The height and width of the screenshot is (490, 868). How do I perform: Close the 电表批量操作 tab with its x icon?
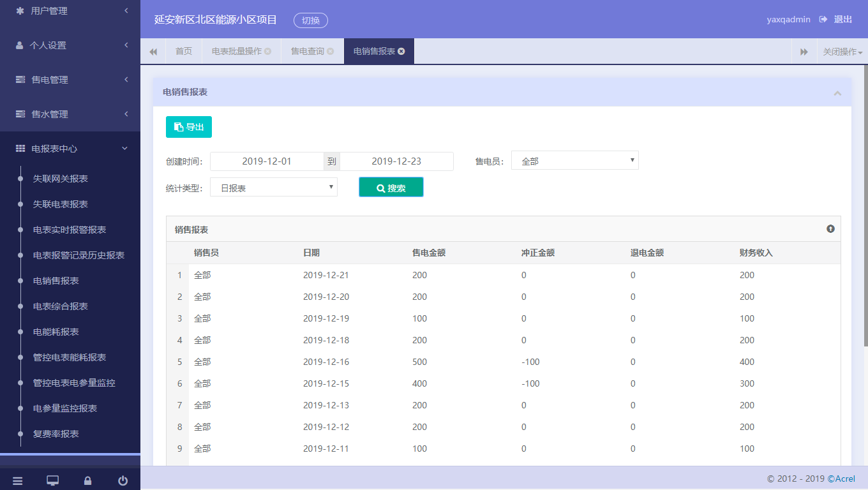267,51
